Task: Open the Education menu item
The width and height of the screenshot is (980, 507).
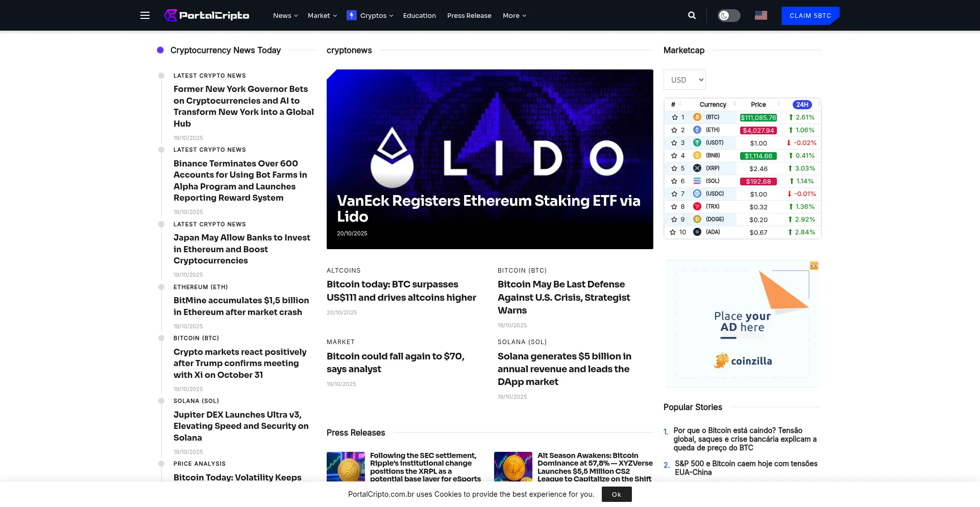Action: click(x=419, y=15)
